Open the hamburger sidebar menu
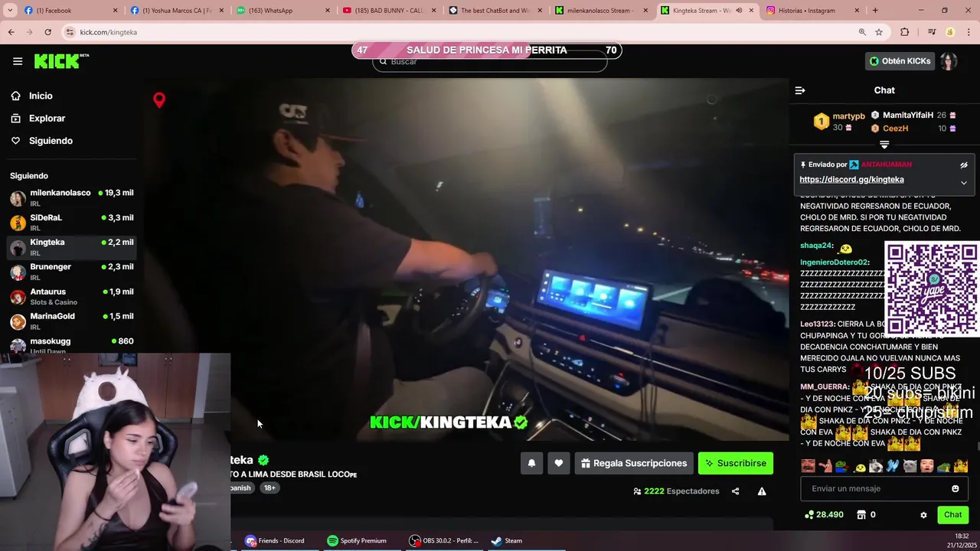The image size is (980, 551). click(18, 61)
